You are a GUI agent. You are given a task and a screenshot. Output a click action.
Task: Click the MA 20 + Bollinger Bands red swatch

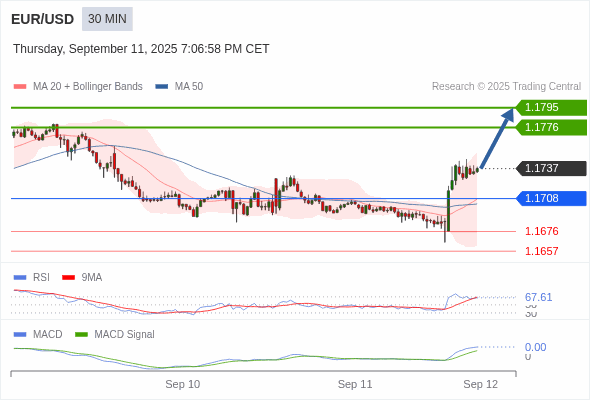pyautogui.click(x=20, y=87)
